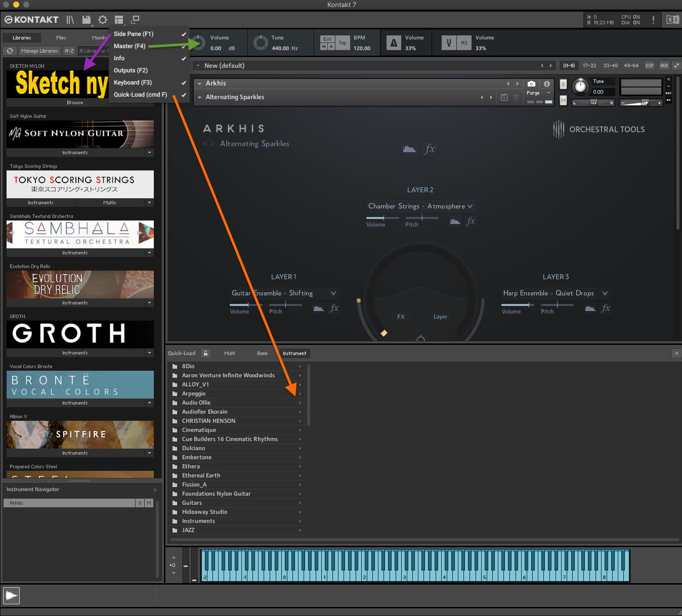Image resolution: width=682 pixels, height=616 pixels.
Task: Open the Alternating Sparkles preset dropdown arrow
Action: [200, 97]
